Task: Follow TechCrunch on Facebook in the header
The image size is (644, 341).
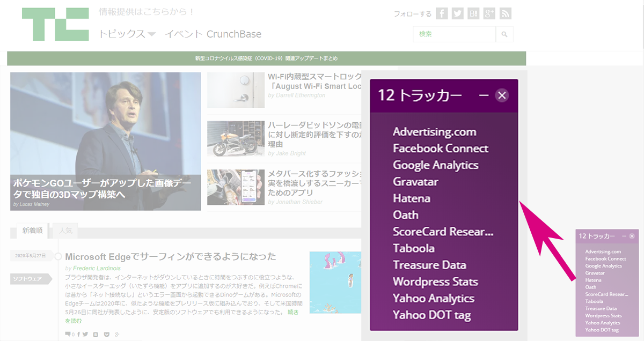Action: coord(442,14)
